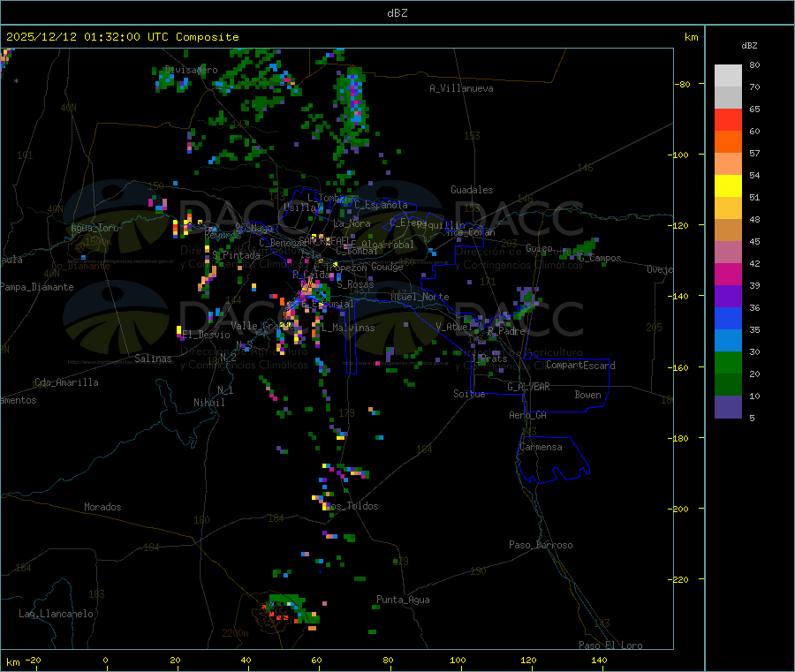Click the timestamp 2025/12/12 01:32:00 UTC Composite
Screen dimensions: 795x672
point(122,37)
